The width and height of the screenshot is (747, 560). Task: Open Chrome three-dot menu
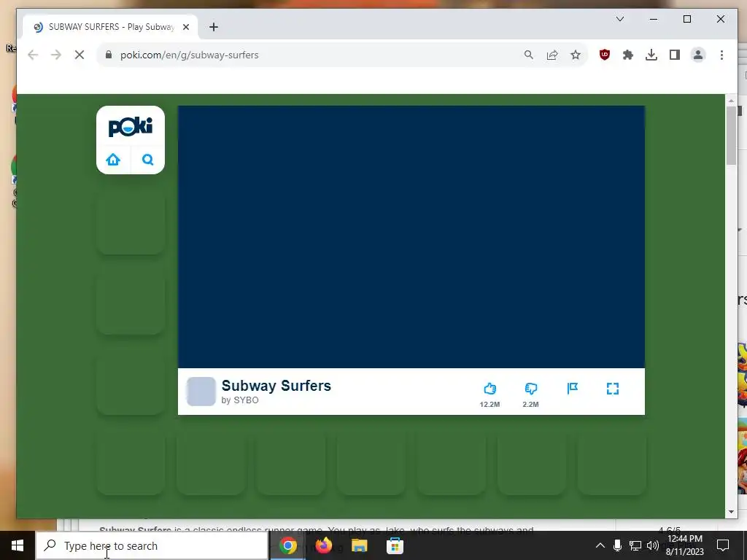point(721,55)
